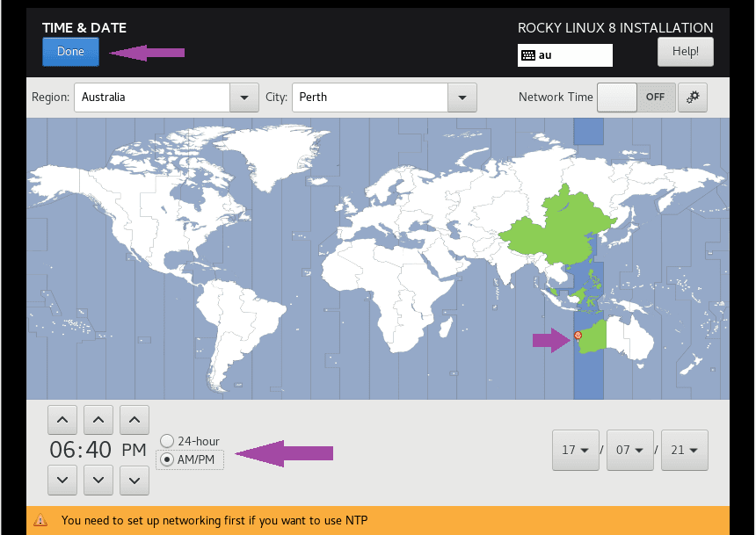Click the PM indicator text

tap(134, 450)
